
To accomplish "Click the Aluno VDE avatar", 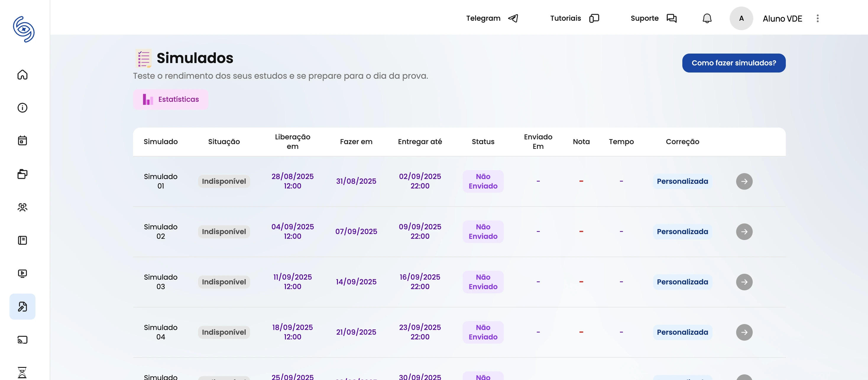I will coord(741,19).
